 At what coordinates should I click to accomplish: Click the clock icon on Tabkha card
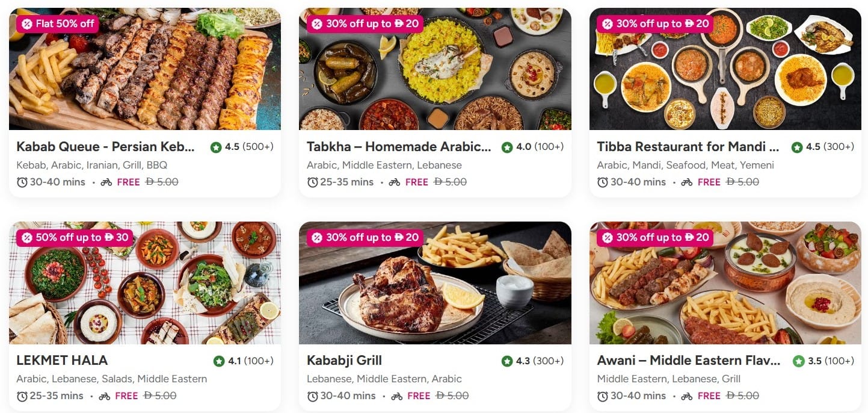pyautogui.click(x=312, y=182)
